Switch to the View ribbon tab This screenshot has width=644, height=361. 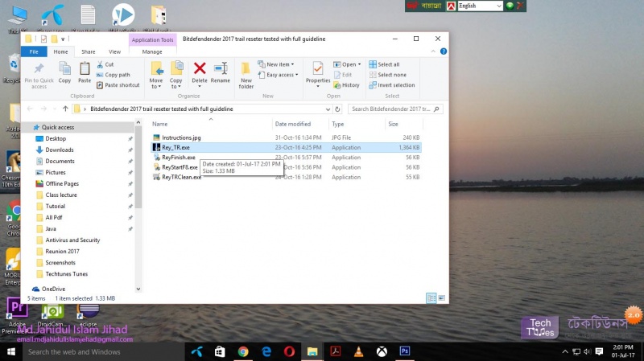click(114, 51)
